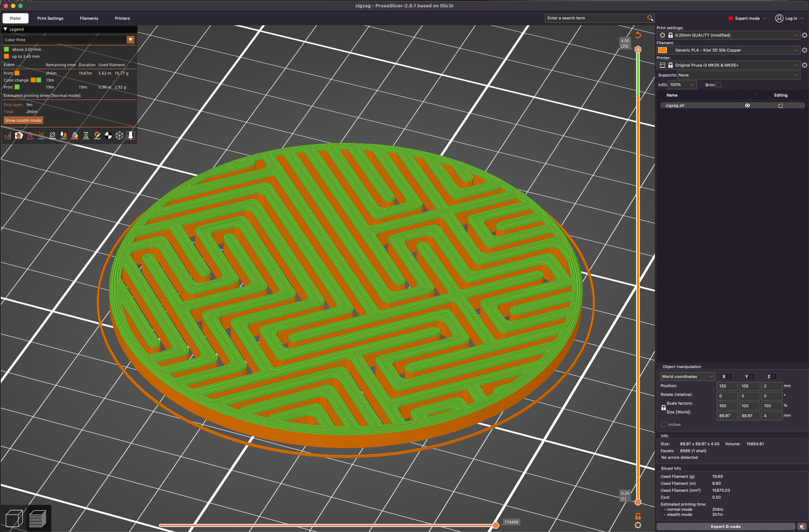Click vertical slider lock icon
The width and height of the screenshot is (809, 532).
[x=638, y=516]
